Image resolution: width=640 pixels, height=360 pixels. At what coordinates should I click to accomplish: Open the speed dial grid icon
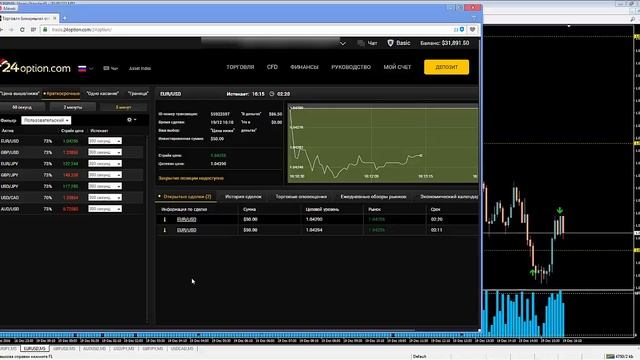click(x=33, y=29)
